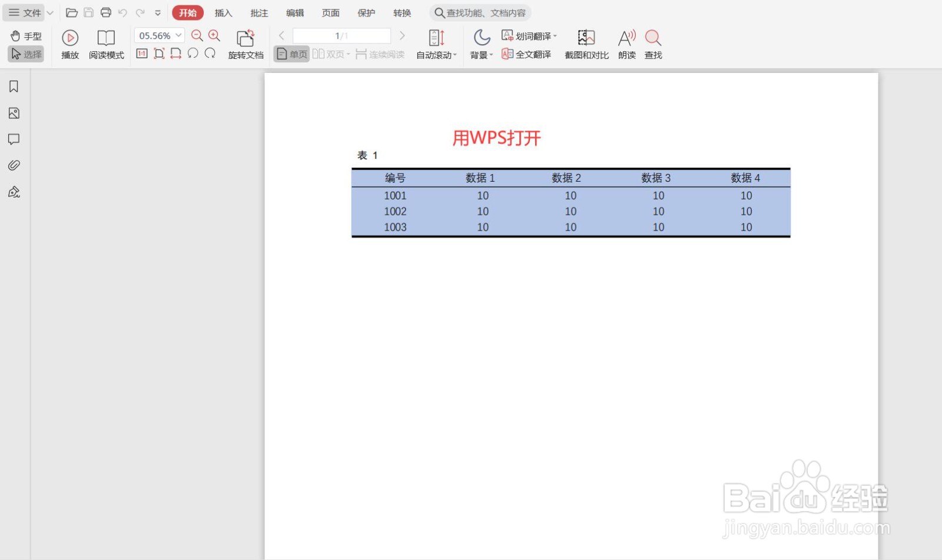The width and height of the screenshot is (942, 560).
Task: Open the signature pen sidebar panel
Action: point(14,192)
